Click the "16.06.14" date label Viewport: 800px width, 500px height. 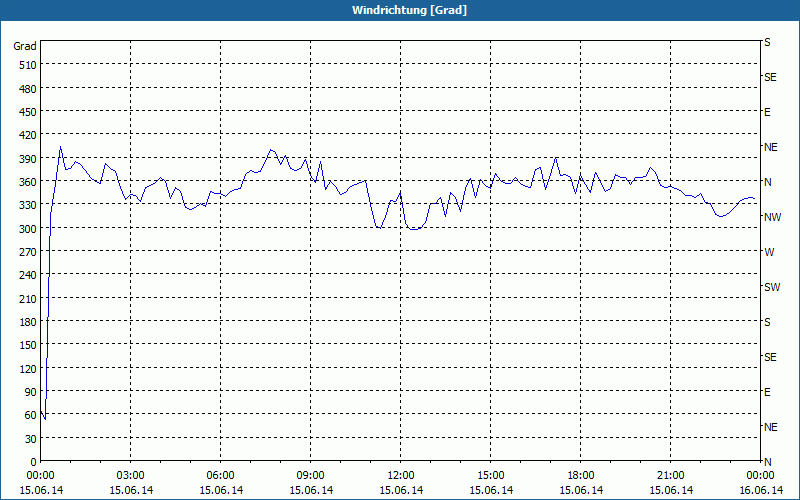coord(760,490)
